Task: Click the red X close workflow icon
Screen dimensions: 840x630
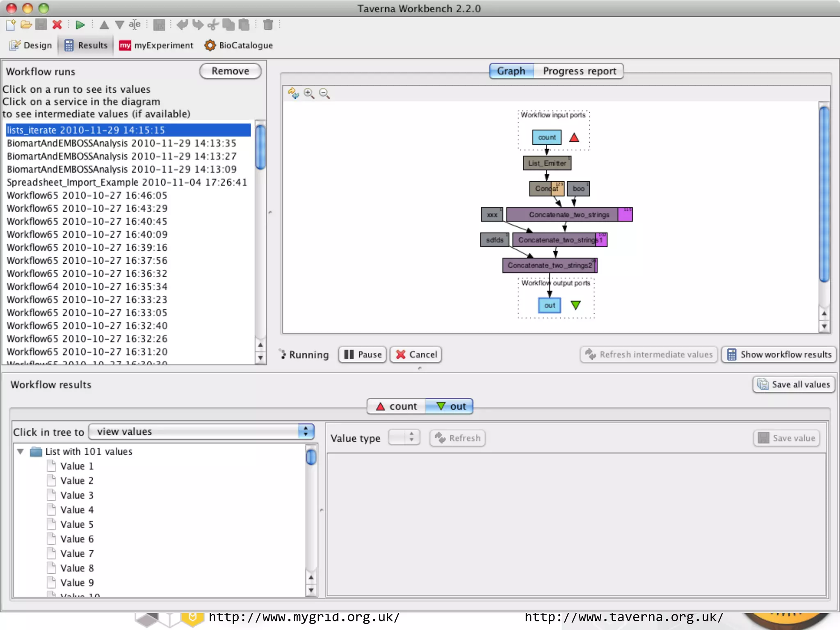Action: pyautogui.click(x=57, y=25)
